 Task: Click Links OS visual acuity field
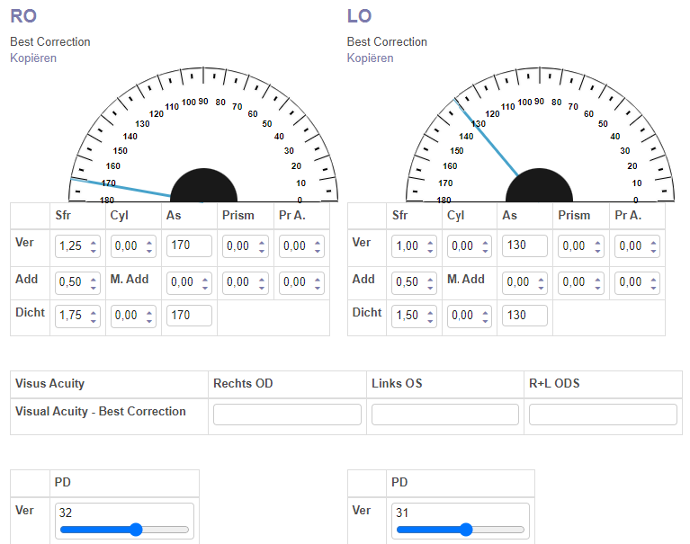click(x=445, y=415)
